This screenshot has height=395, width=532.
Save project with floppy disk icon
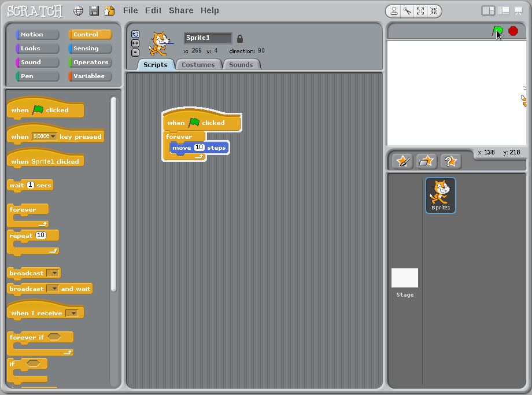[x=94, y=11]
